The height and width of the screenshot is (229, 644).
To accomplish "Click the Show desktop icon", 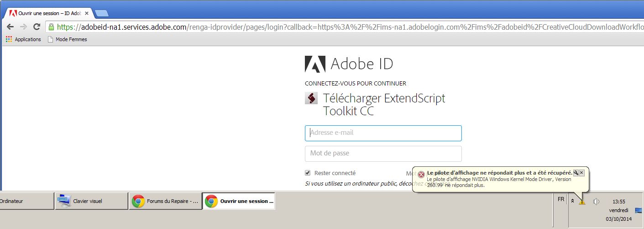I will (638, 211).
